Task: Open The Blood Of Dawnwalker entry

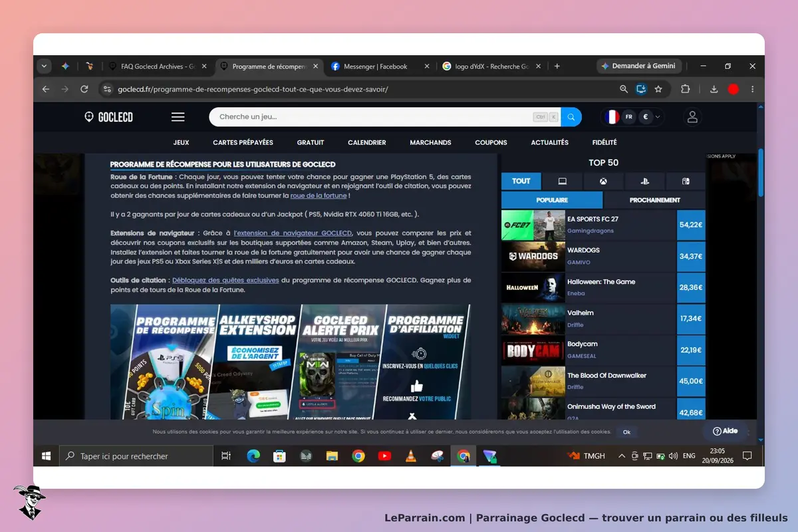Action: 603,382
